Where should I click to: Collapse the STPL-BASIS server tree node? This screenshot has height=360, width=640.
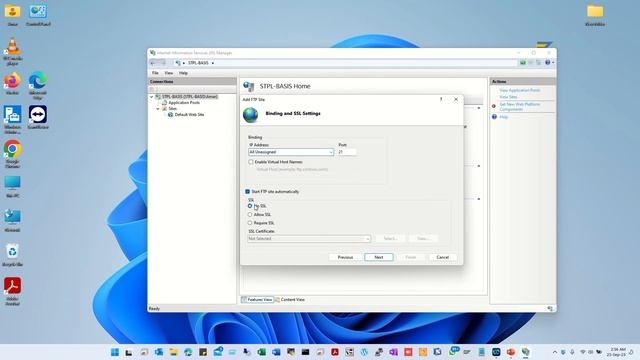click(152, 97)
